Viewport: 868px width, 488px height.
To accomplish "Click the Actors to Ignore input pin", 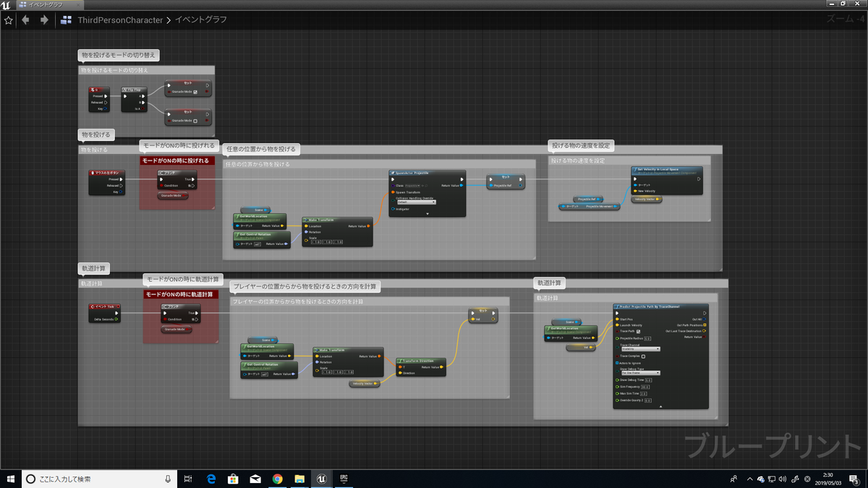I will click(x=617, y=363).
